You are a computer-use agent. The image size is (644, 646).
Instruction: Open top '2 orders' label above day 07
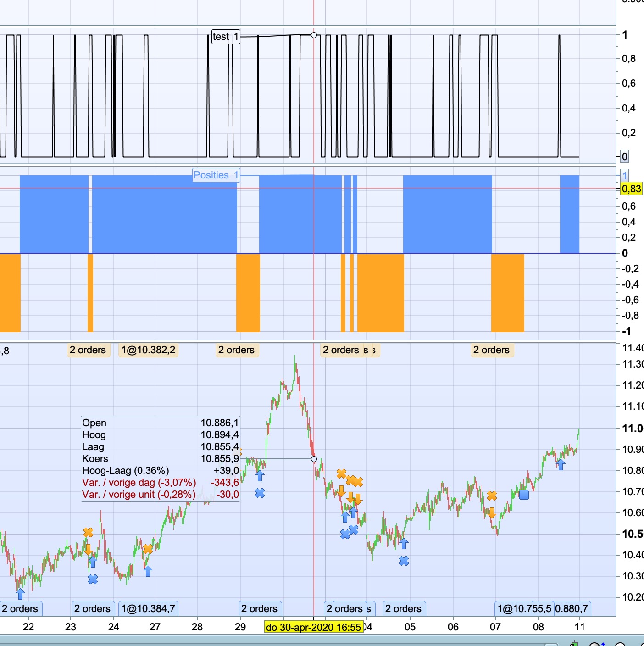click(491, 350)
